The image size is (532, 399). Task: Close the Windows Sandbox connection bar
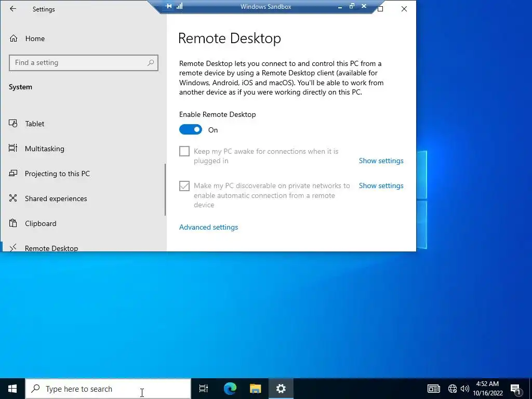click(x=364, y=6)
